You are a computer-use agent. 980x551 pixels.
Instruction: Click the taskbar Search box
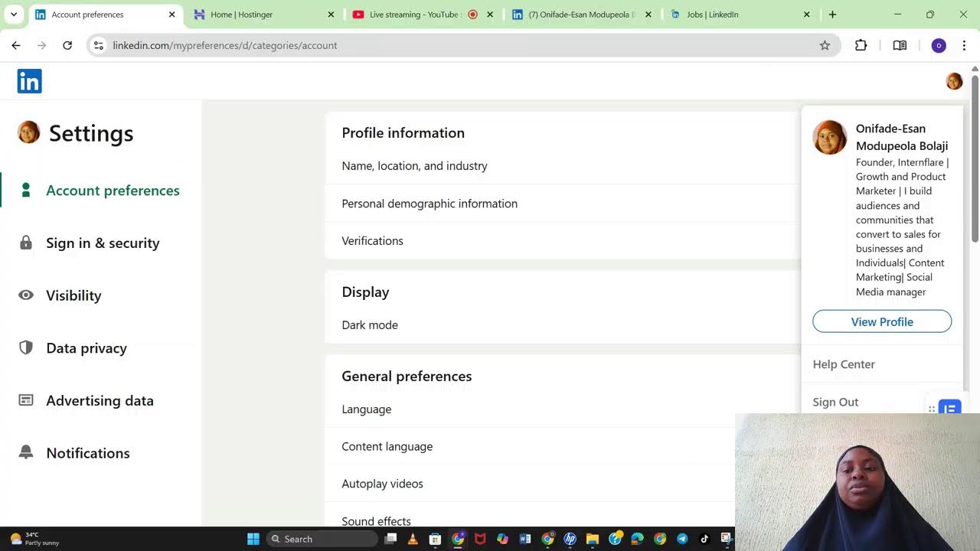pyautogui.click(x=322, y=539)
